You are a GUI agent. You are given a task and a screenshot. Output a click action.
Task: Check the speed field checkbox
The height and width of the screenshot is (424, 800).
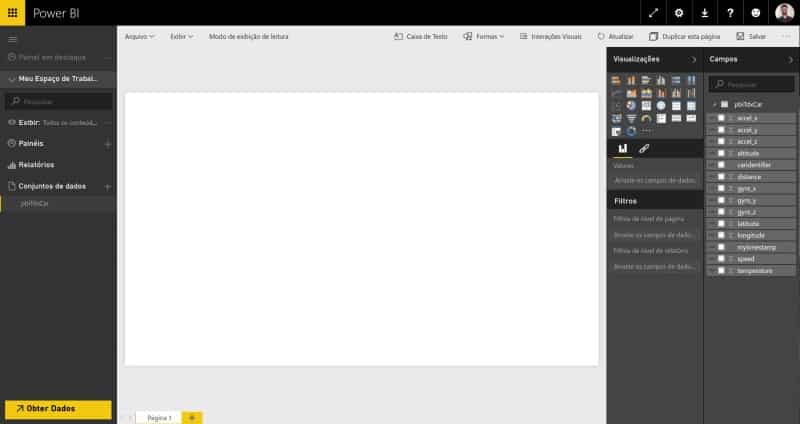[721, 259]
